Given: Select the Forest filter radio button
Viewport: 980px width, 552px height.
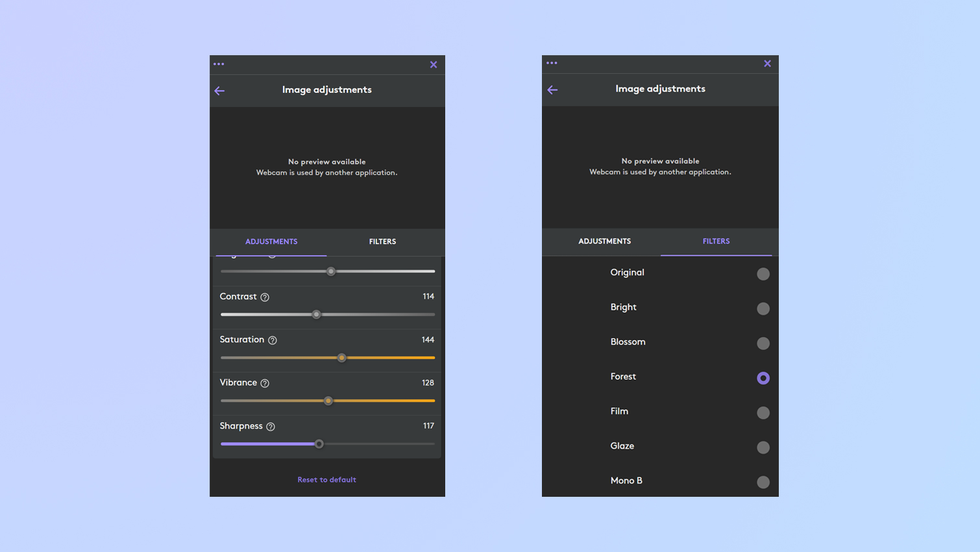Looking at the screenshot, I should pyautogui.click(x=763, y=378).
